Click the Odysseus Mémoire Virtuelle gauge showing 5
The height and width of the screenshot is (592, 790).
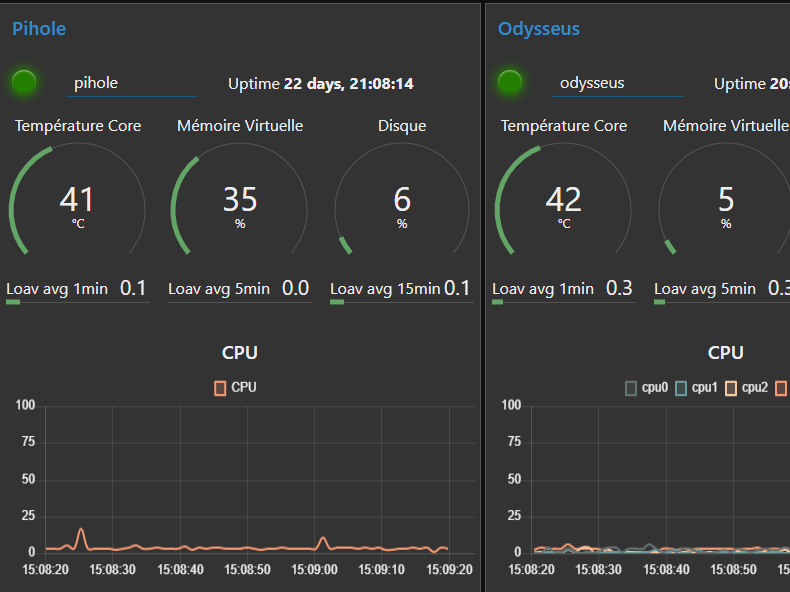(x=726, y=199)
